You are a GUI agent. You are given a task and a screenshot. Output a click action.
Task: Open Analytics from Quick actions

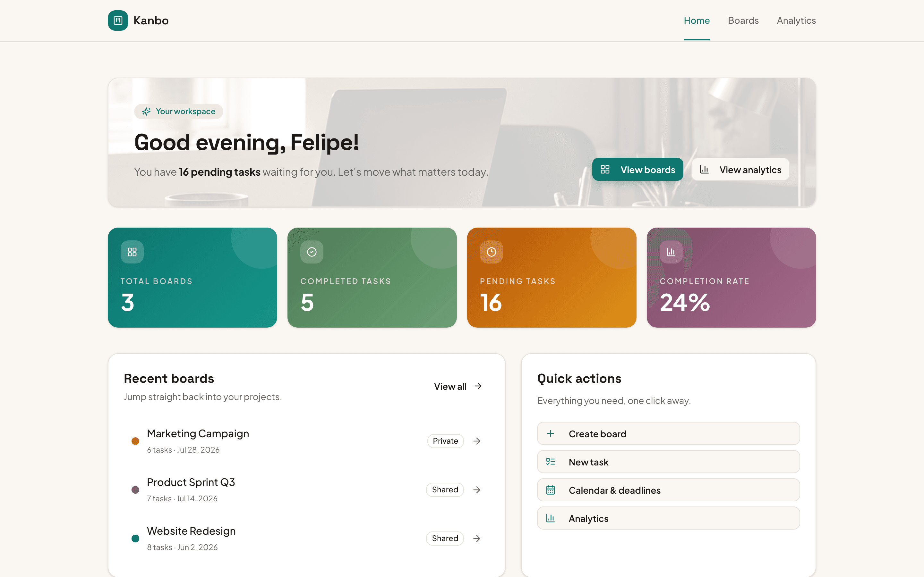[668, 518]
